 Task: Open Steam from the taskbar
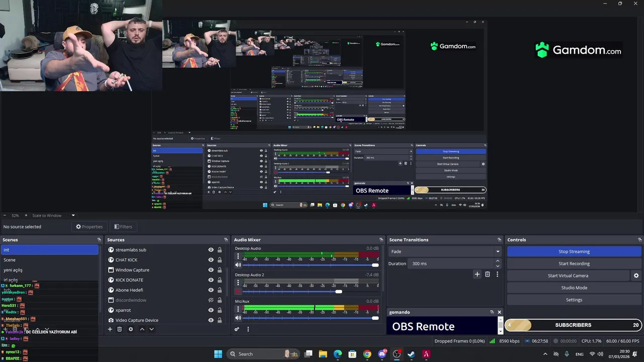pyautogui.click(x=411, y=354)
